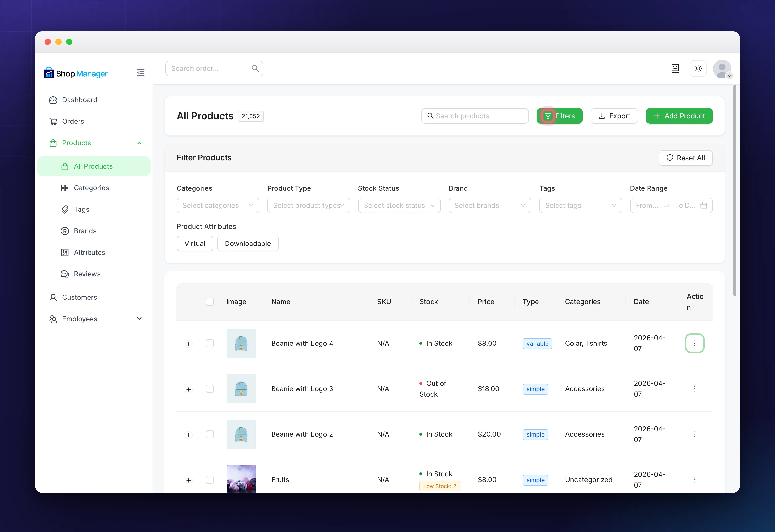Check the box for the Fruits product
775x532 pixels.
pyautogui.click(x=210, y=479)
